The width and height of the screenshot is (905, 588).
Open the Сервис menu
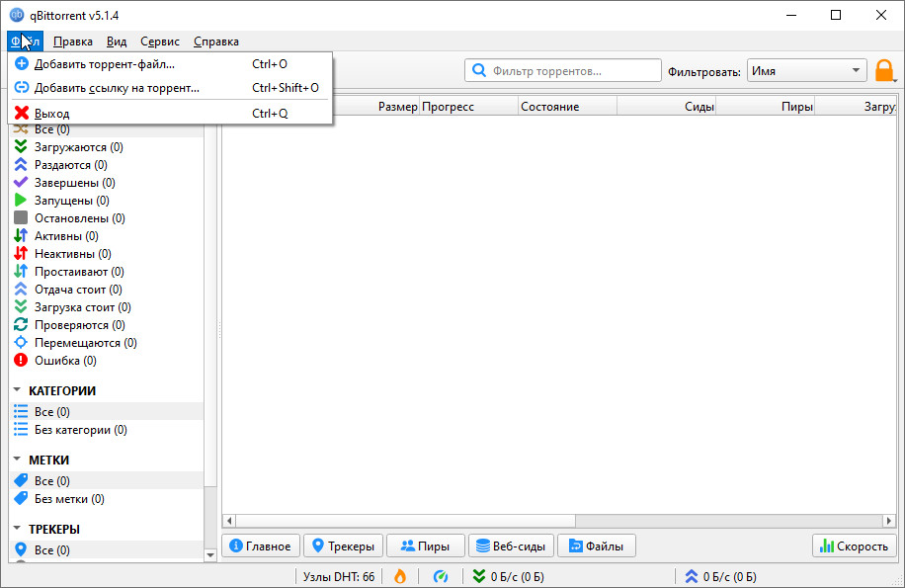point(160,42)
